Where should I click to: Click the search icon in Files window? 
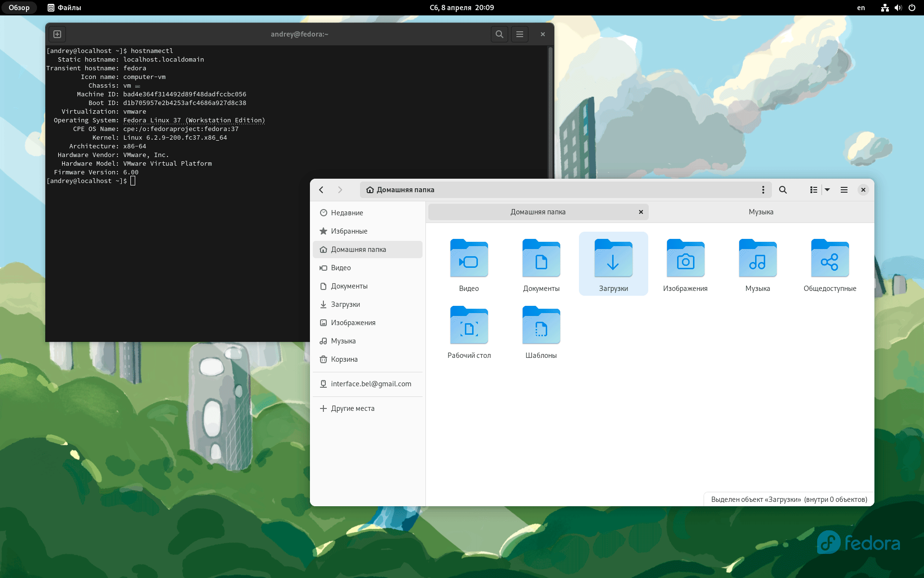[x=783, y=190]
